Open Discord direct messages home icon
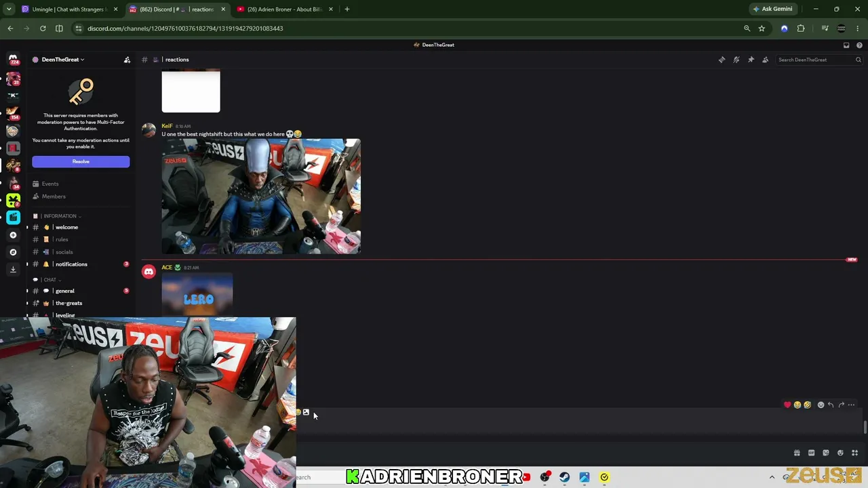 click(x=13, y=59)
